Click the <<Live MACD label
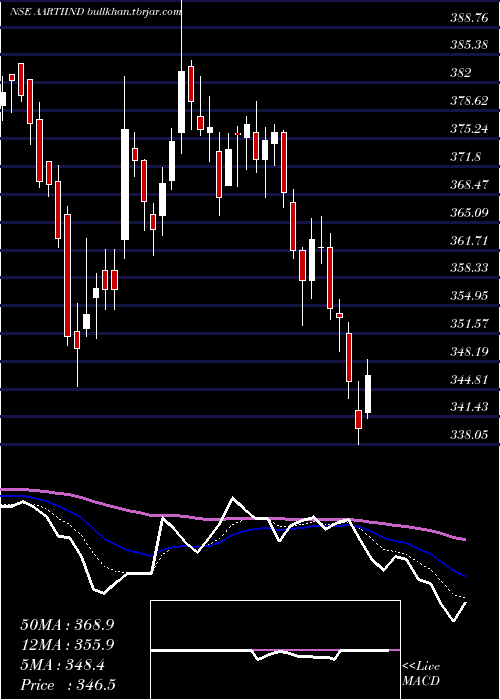This screenshot has height=700, width=500. [421, 674]
